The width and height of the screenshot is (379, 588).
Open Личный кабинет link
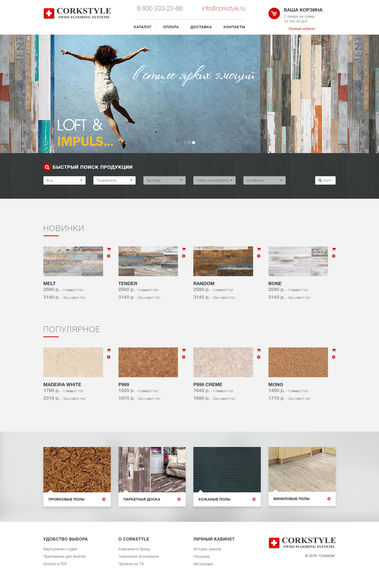click(x=302, y=29)
